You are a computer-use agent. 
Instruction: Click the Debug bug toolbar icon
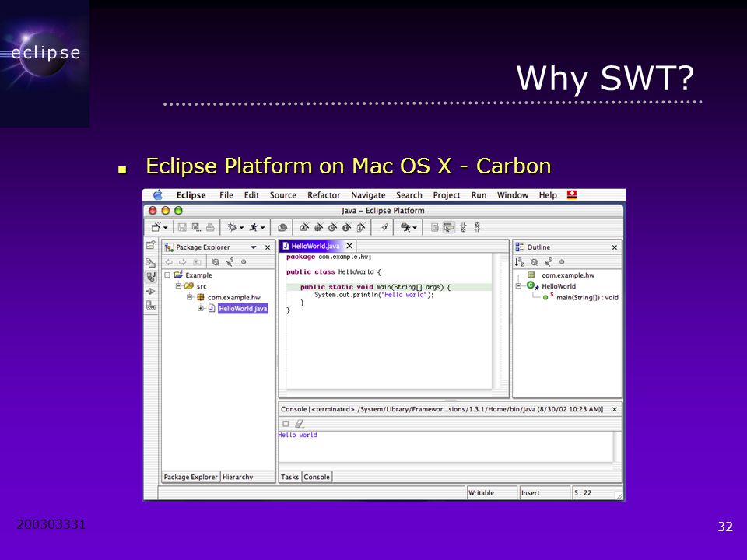tap(232, 228)
